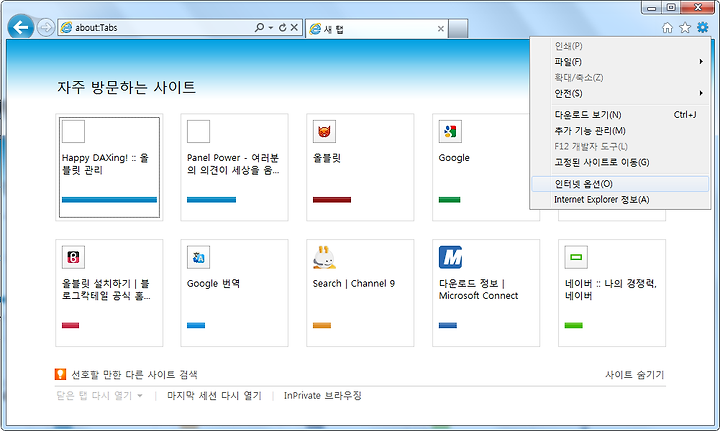This screenshot has height=431, width=720.
Task: Select 추가 기능 관리(M) menu item
Action: (x=620, y=131)
